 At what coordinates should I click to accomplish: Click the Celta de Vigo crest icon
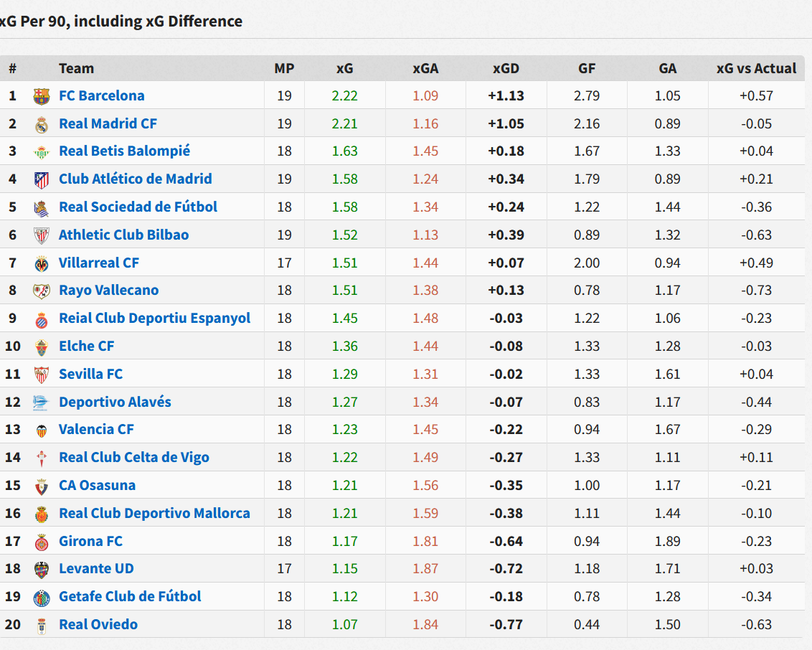pos(42,458)
